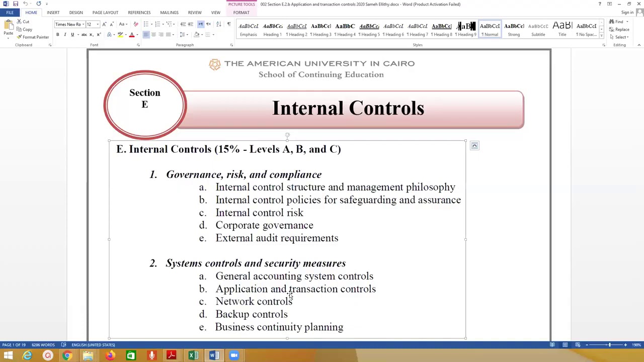Zoom in with the plus button
644x362 pixels.
pyautogui.click(x=625, y=345)
